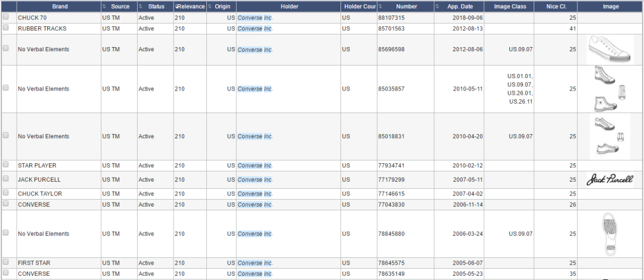Click Nice class 26 in CONVERSE row
The height and width of the screenshot is (280, 644).
coord(572,204)
